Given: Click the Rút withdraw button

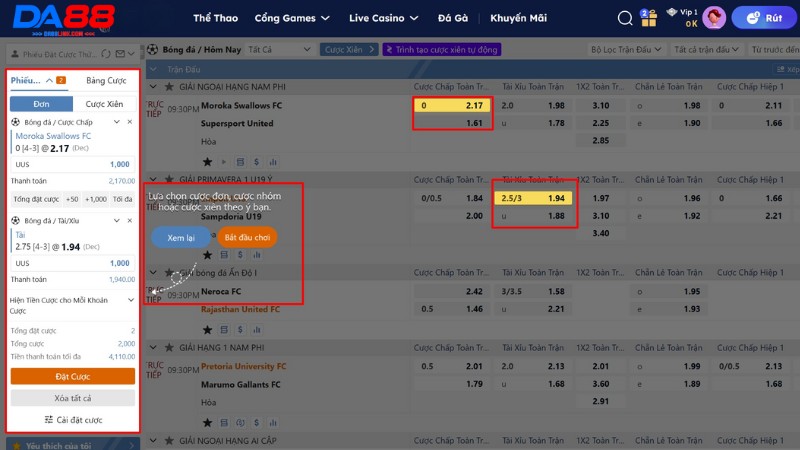Looking at the screenshot, I should (x=764, y=18).
